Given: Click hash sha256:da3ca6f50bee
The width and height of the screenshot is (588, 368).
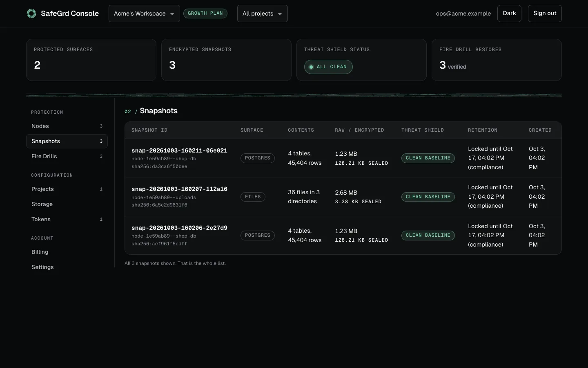Looking at the screenshot, I should (x=159, y=166).
